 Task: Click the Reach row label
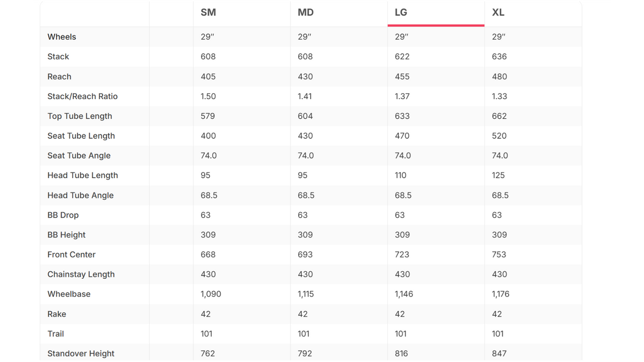59,77
